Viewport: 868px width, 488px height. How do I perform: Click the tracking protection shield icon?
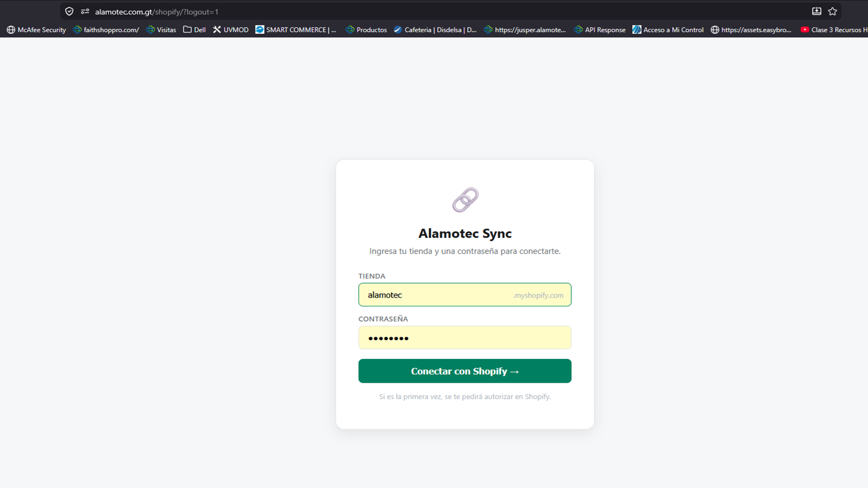click(x=69, y=11)
